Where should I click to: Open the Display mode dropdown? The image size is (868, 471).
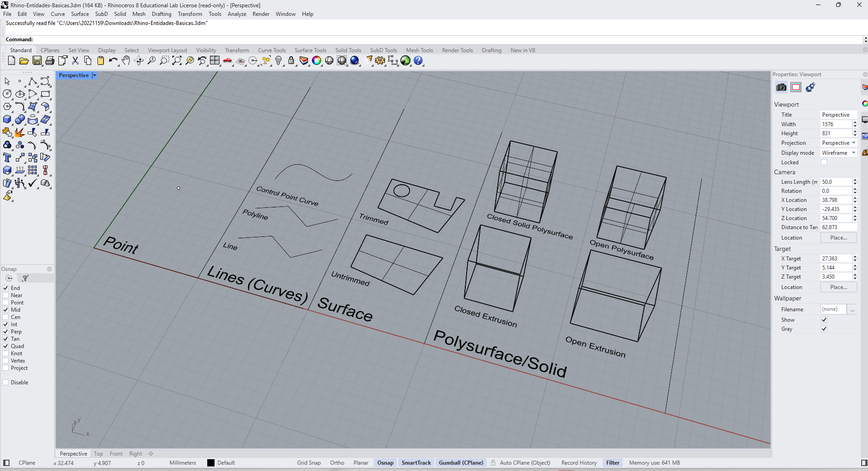(x=838, y=153)
